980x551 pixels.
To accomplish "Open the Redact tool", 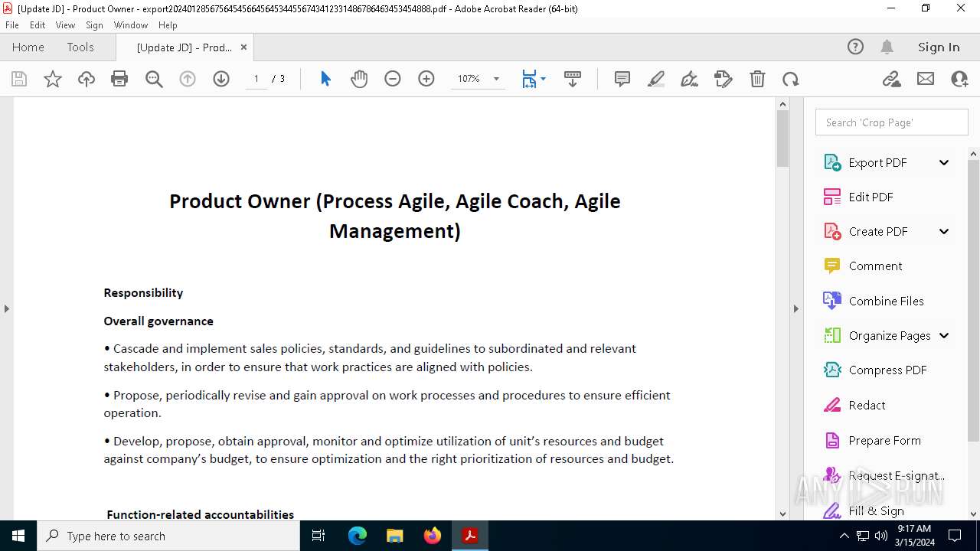I will (x=867, y=405).
